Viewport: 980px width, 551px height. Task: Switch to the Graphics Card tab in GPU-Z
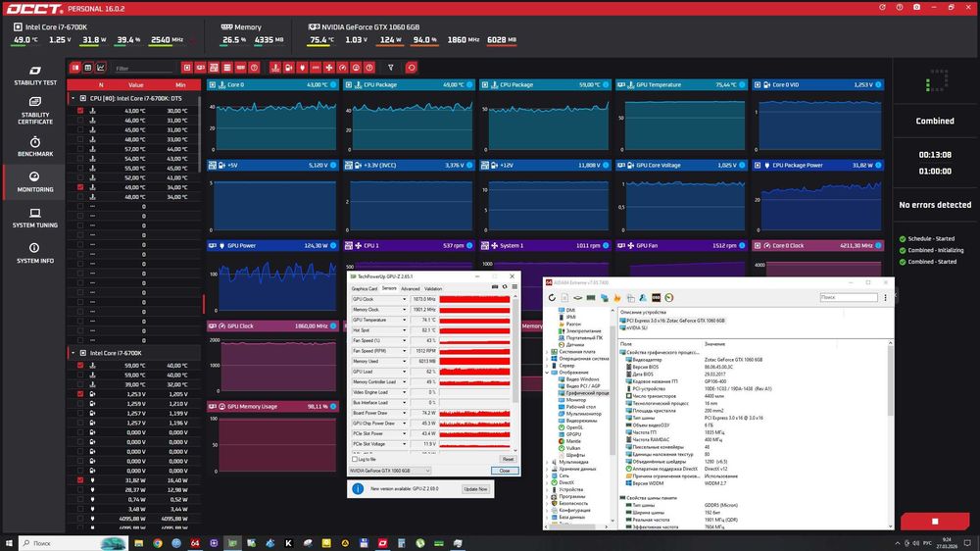(x=365, y=289)
